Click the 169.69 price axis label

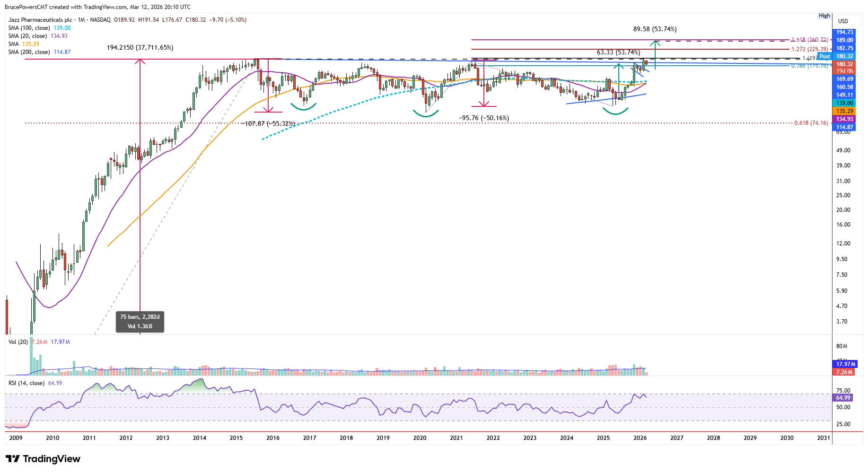click(x=844, y=79)
